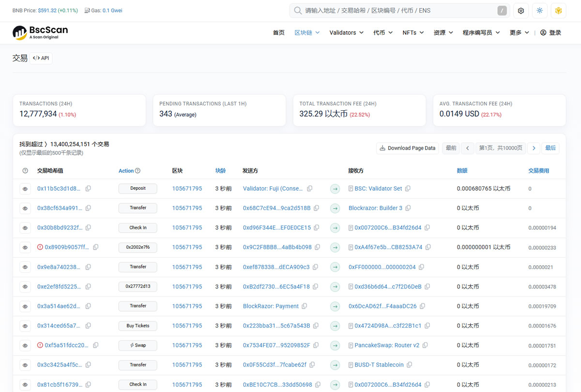
Task: Copy receiver PancakeSwap: Router v2 address
Action: pos(426,346)
